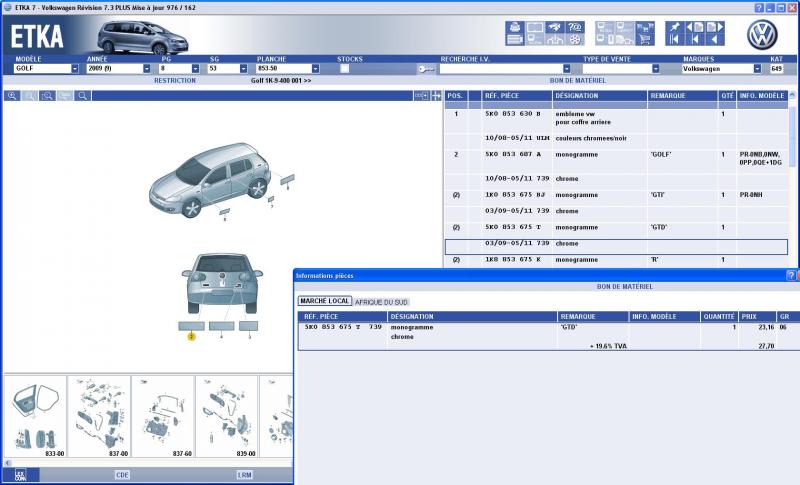Open the Année dropdown showing 2009
Screen dimensions: 800x485
[x=147, y=69]
